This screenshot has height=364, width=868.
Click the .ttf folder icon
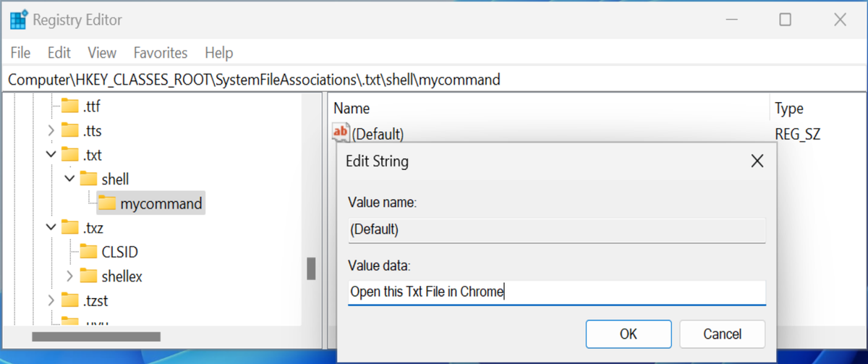click(69, 107)
